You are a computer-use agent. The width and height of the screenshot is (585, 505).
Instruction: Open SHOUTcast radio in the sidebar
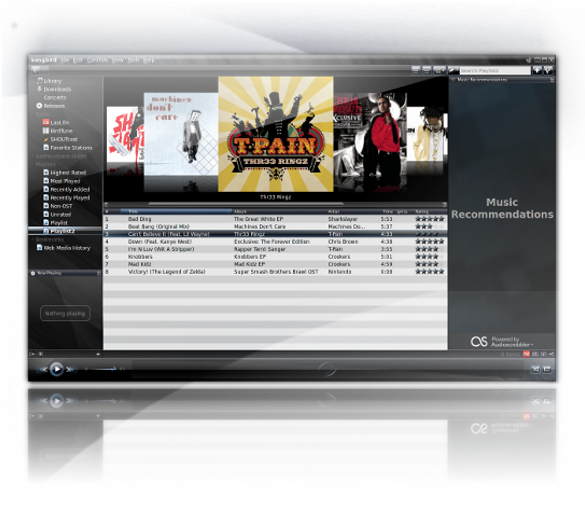tap(64, 139)
